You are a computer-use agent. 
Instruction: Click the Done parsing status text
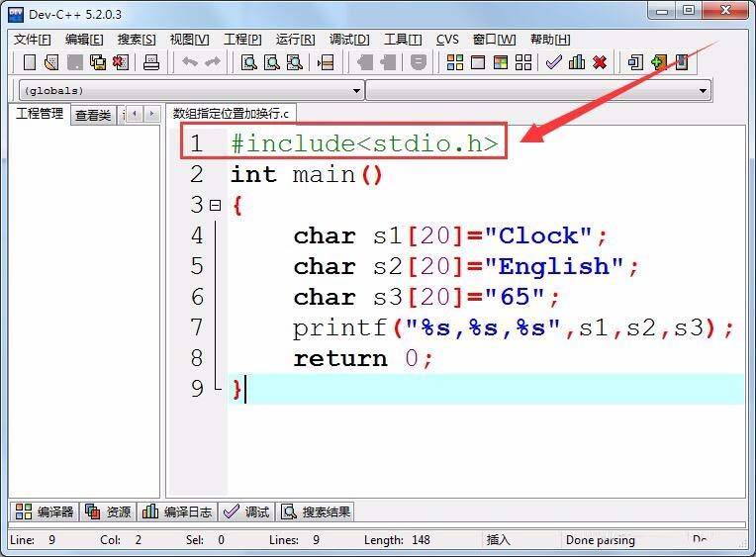(601, 540)
